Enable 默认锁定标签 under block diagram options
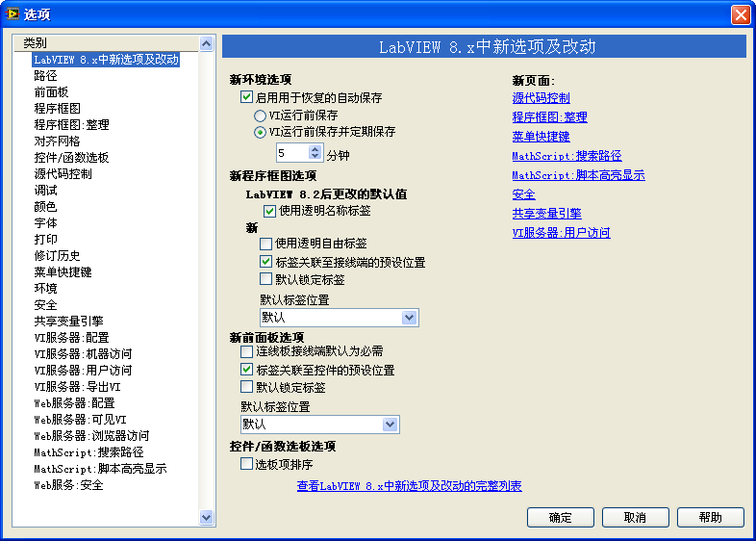756x541 pixels. (265, 279)
